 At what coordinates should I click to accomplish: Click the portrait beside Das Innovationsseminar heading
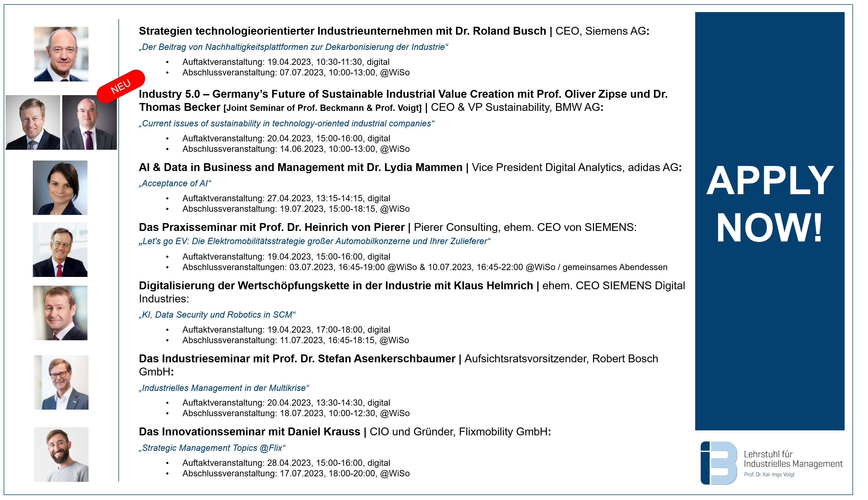[61, 454]
